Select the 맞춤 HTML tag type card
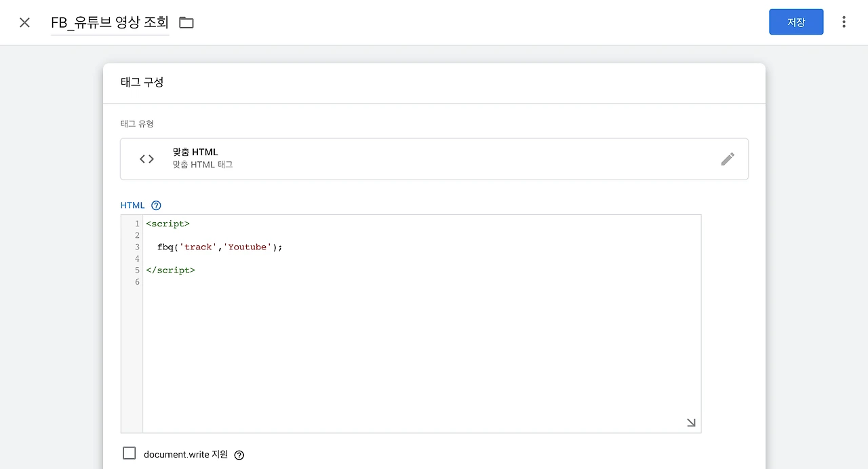Viewport: 868px width, 469px height. coord(434,159)
